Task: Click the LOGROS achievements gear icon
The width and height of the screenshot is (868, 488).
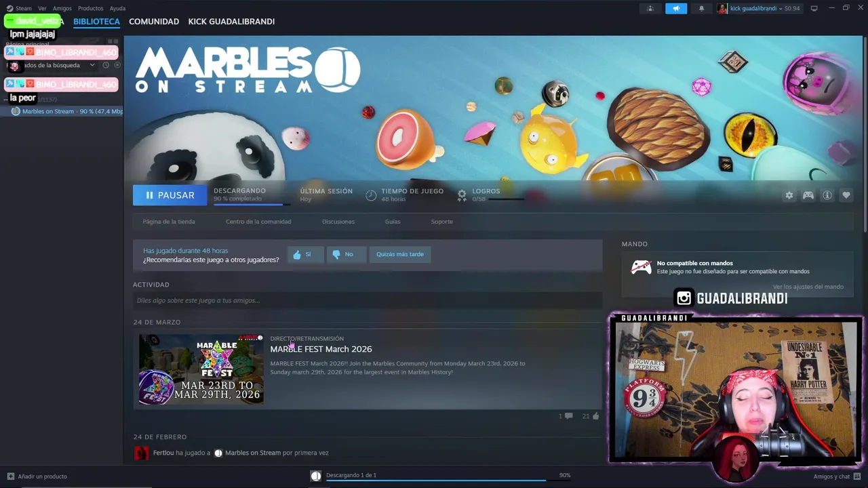Action: pos(462,195)
